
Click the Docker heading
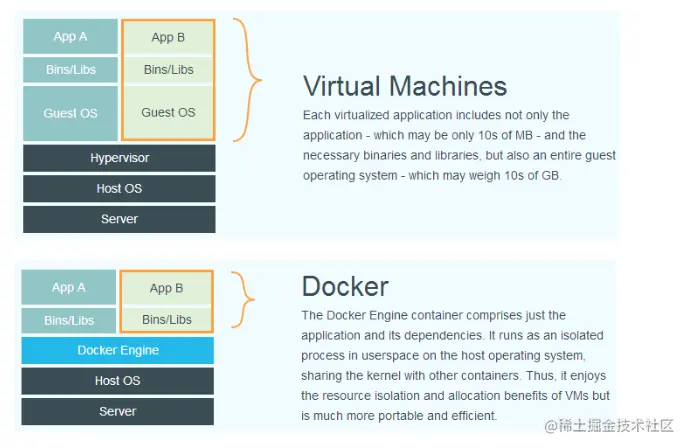pos(345,287)
